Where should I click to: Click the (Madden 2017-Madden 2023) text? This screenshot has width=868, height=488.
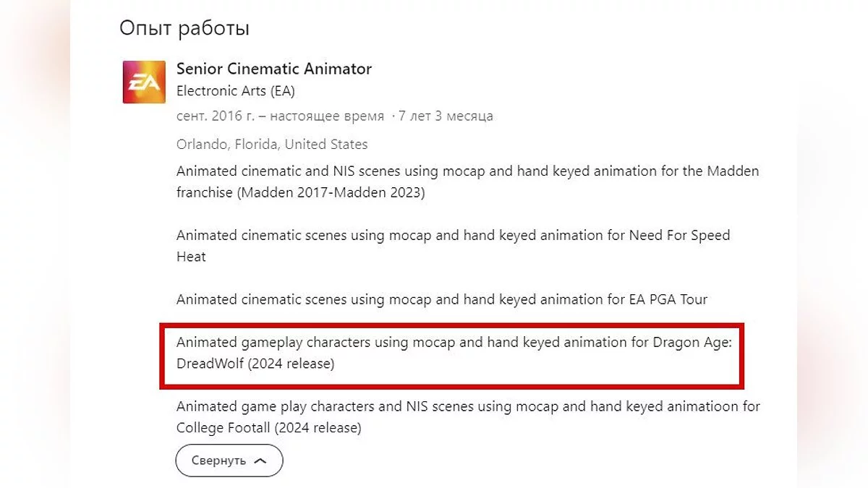coord(300,193)
